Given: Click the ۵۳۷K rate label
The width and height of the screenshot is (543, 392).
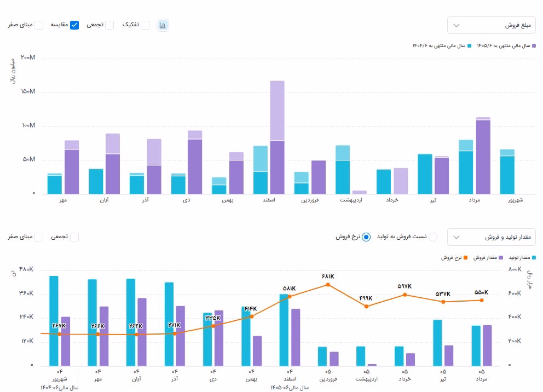Looking at the screenshot, I should (443, 294).
